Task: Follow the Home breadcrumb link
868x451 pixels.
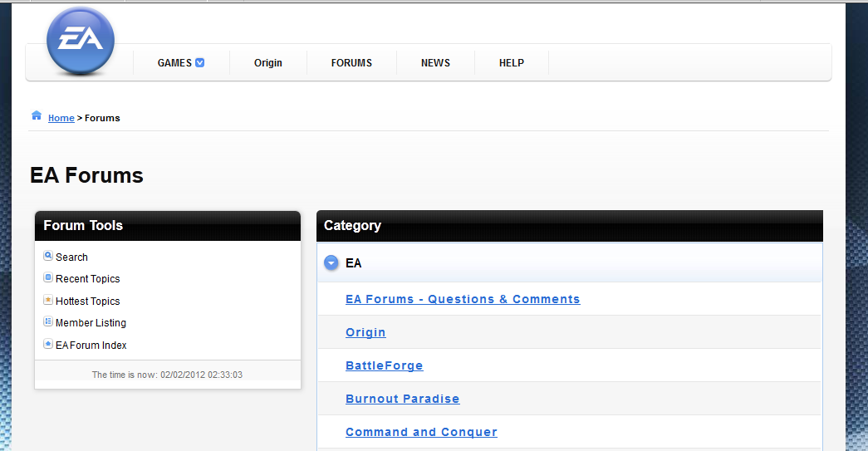Action: pos(61,118)
